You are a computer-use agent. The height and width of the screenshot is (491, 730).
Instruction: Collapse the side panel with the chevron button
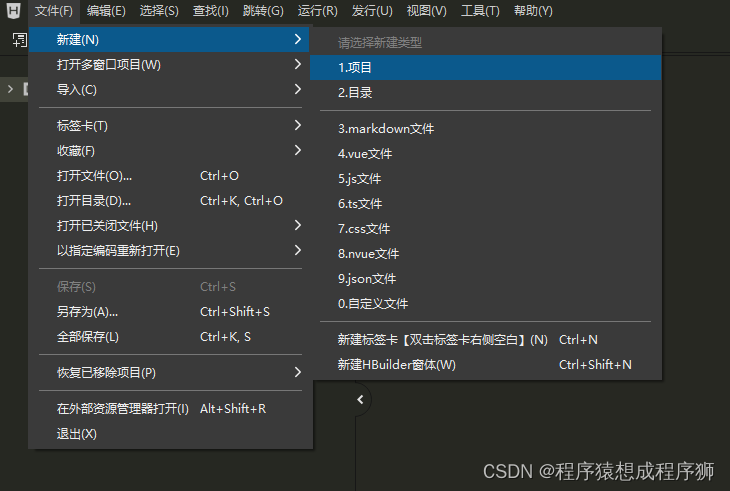(360, 400)
